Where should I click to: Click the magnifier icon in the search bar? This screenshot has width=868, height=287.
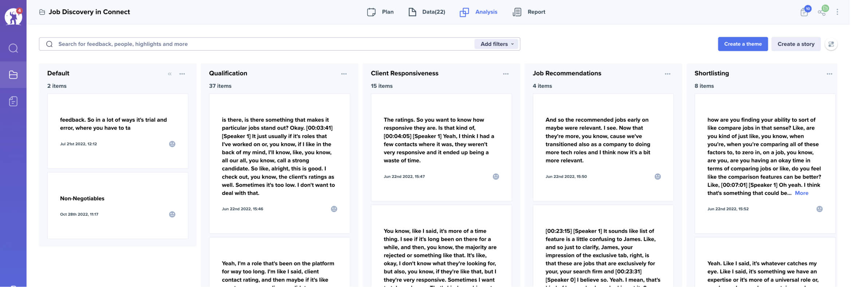click(50, 44)
